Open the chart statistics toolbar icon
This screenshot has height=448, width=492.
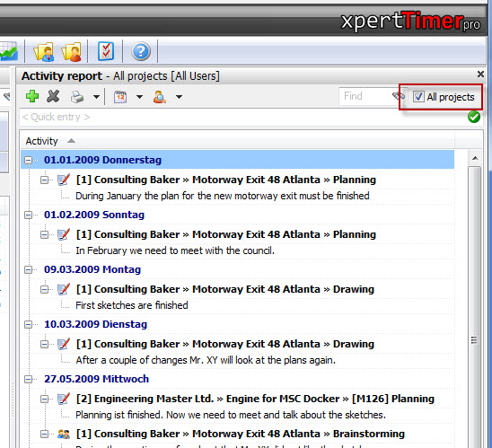(9, 51)
